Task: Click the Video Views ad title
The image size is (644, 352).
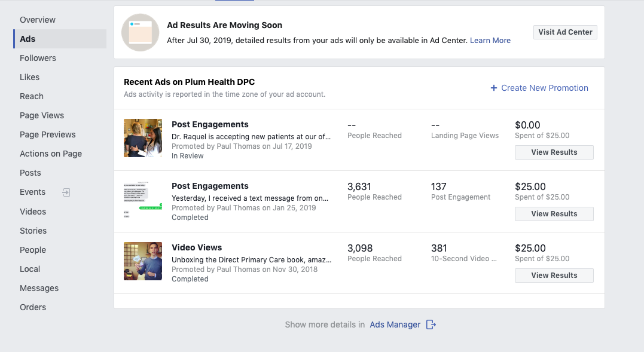Action: pos(197,247)
